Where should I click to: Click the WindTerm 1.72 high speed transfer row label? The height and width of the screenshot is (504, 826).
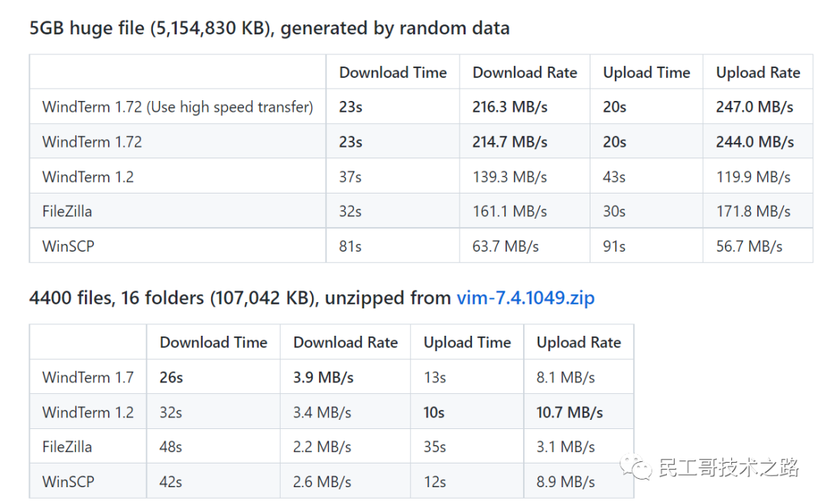click(177, 107)
